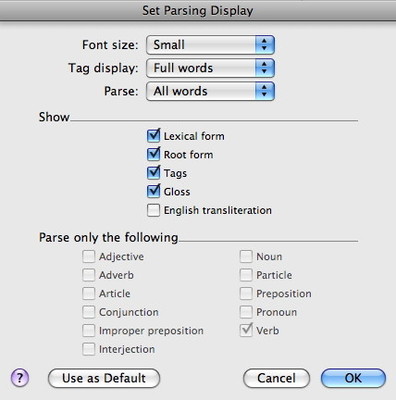
Task: Toggle the Verb checkbox
Action: pos(246,331)
